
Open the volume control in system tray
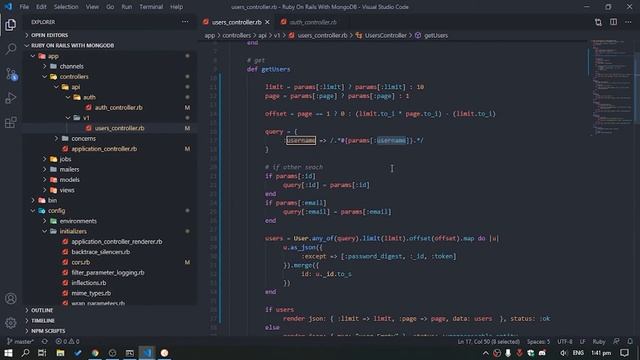point(563,353)
